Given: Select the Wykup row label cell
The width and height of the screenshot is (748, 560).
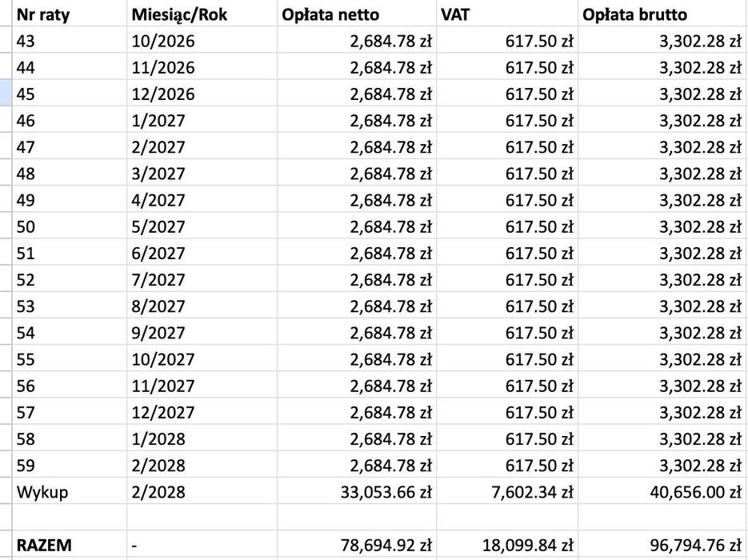Looking at the screenshot, I should pos(69,491).
